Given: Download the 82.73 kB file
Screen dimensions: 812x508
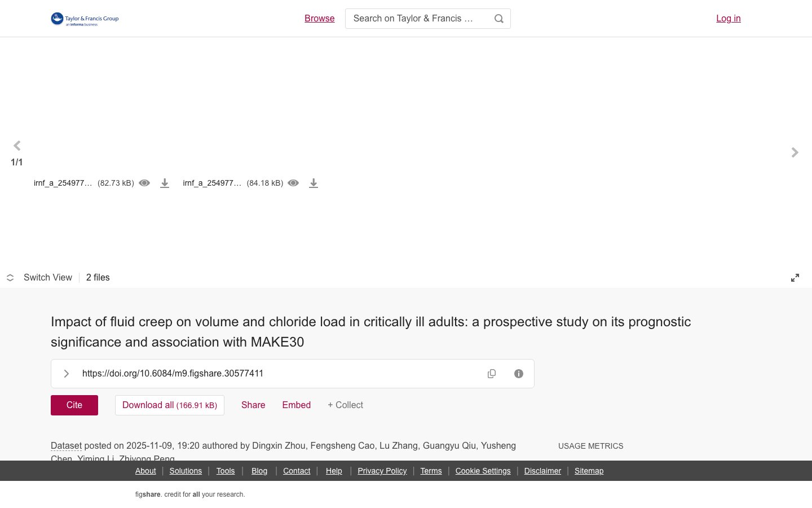Looking at the screenshot, I should pyautogui.click(x=165, y=183).
